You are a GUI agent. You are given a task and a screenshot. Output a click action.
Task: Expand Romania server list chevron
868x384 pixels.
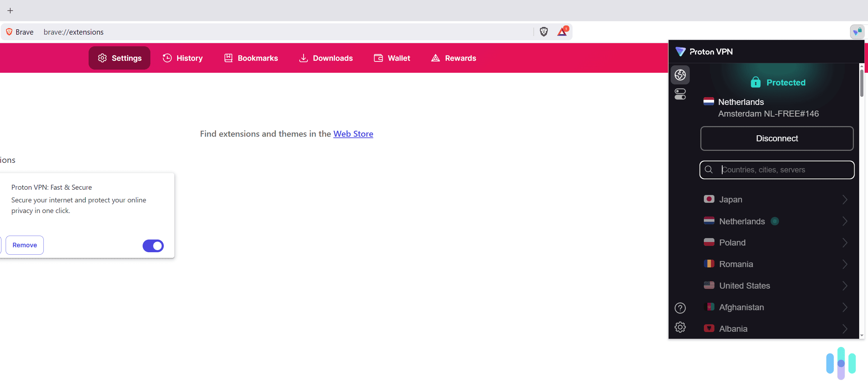coord(845,264)
